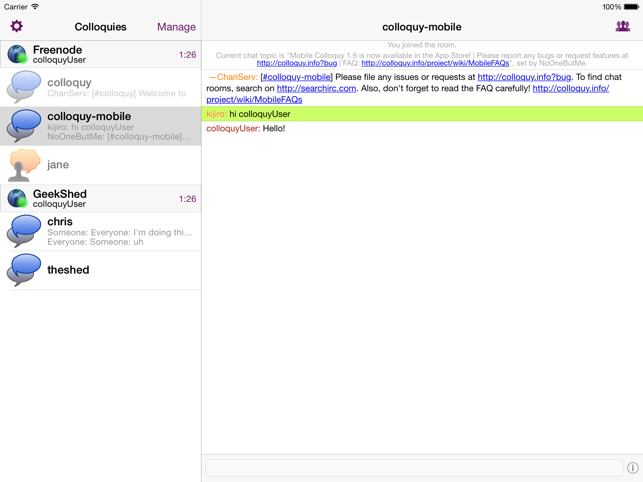Open MobileFAQs link in chat topic

tap(435, 63)
